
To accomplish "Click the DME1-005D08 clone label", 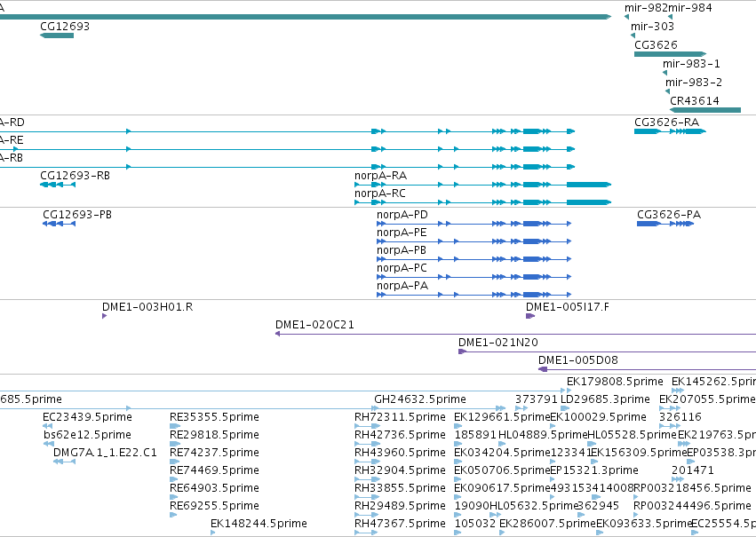I will click(x=578, y=360).
